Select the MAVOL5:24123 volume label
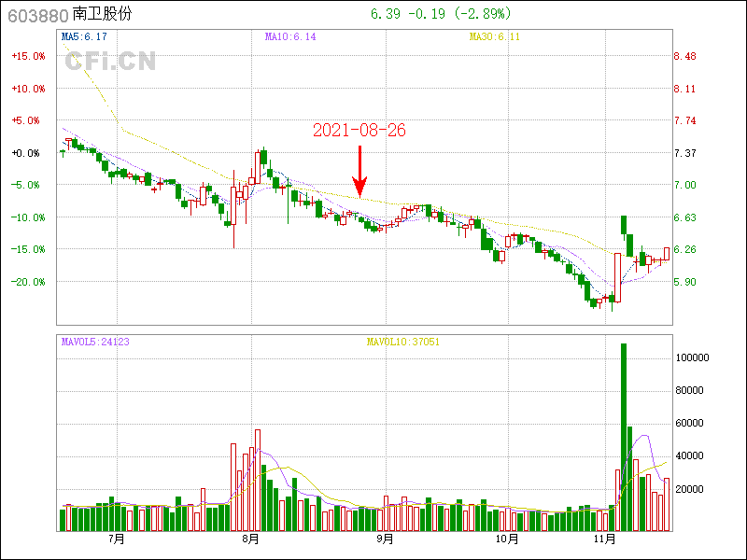This screenshot has height=560, width=747. coord(95,342)
